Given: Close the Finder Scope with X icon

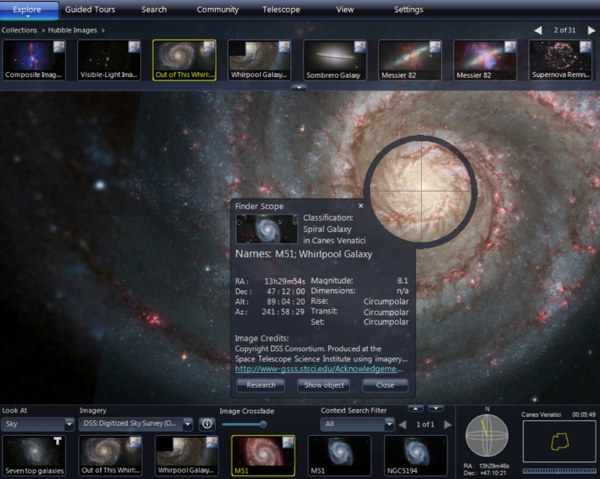Looking at the screenshot, I should tap(361, 205).
